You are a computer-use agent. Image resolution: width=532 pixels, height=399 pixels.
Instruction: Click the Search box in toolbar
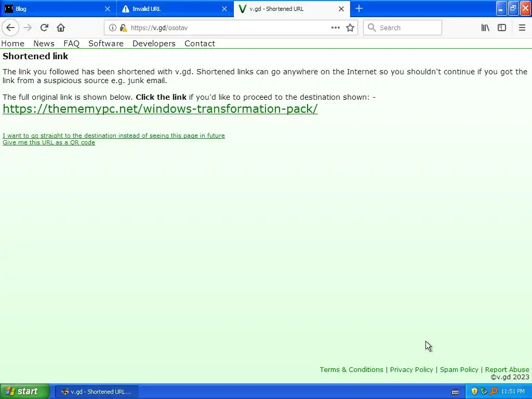pyautogui.click(x=403, y=28)
